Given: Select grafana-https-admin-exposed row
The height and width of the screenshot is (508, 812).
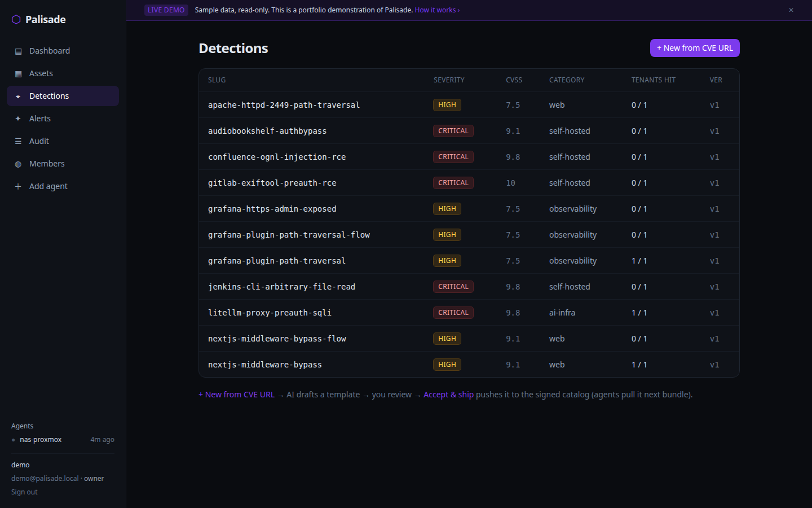Looking at the screenshot, I should pos(469,209).
